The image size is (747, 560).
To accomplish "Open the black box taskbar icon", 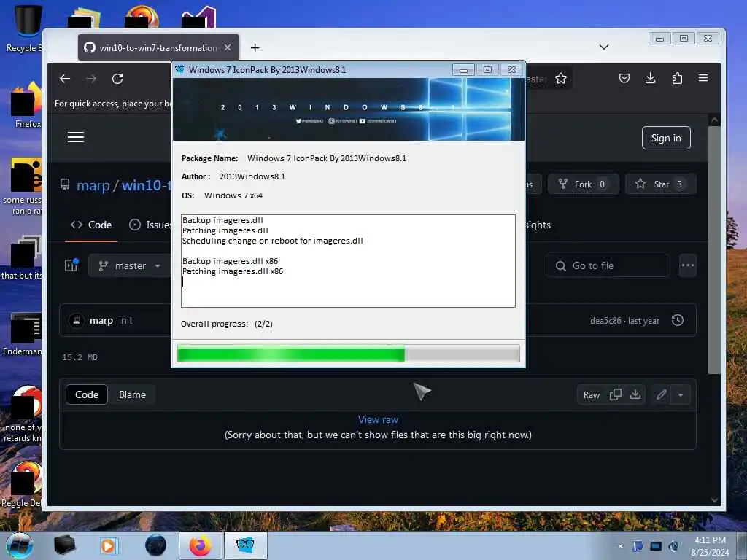I will pos(64,545).
